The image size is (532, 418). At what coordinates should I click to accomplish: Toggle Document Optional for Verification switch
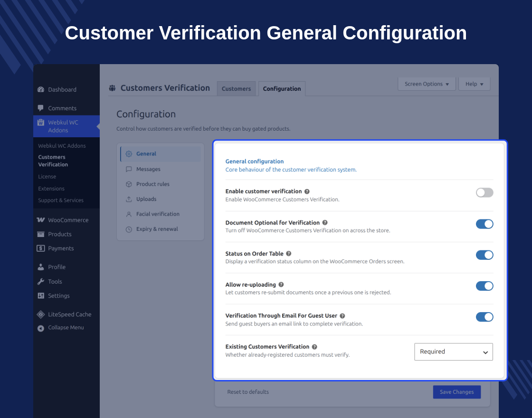pos(484,224)
